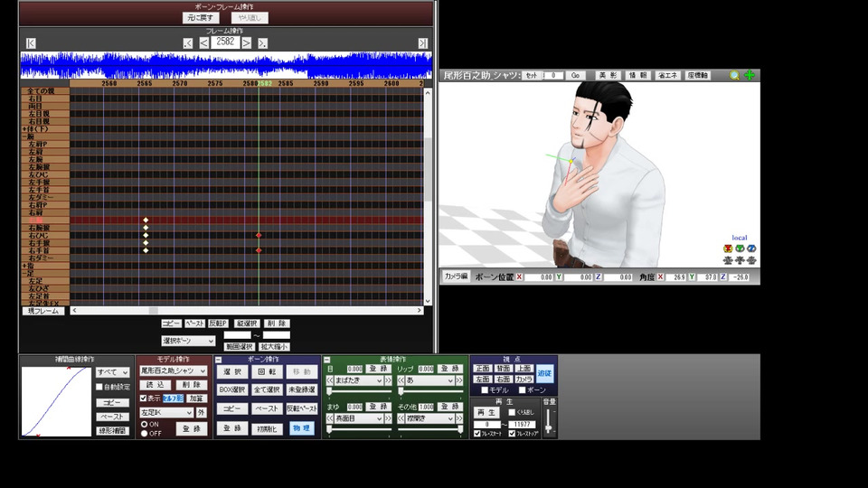This screenshot has height=488, width=868.
Task: Select the OFF radio button
Action: tap(145, 433)
